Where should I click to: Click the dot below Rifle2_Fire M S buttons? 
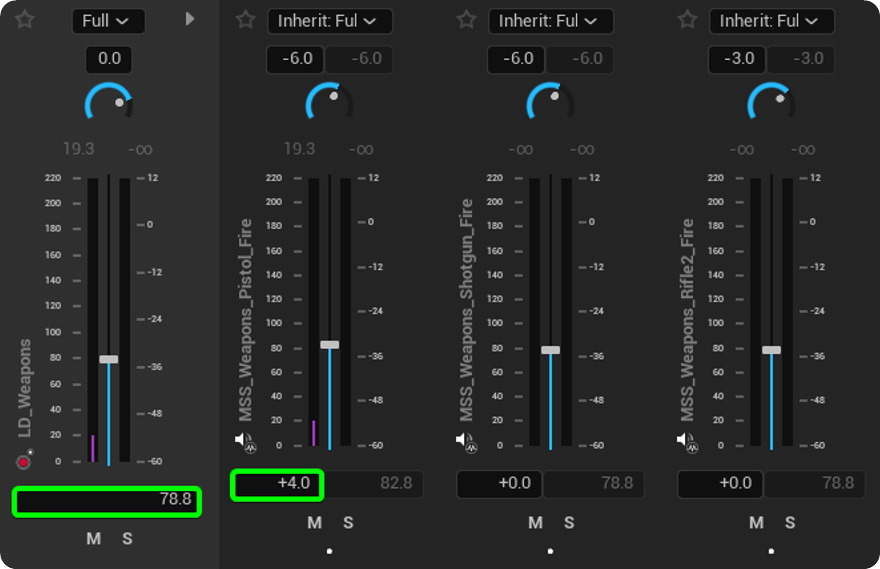point(772,552)
